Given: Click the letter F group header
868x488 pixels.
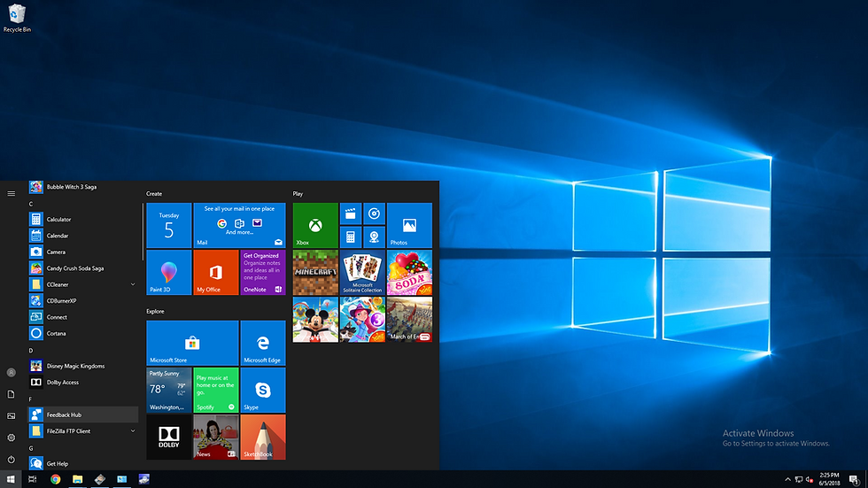Looking at the screenshot, I should click(30, 399).
